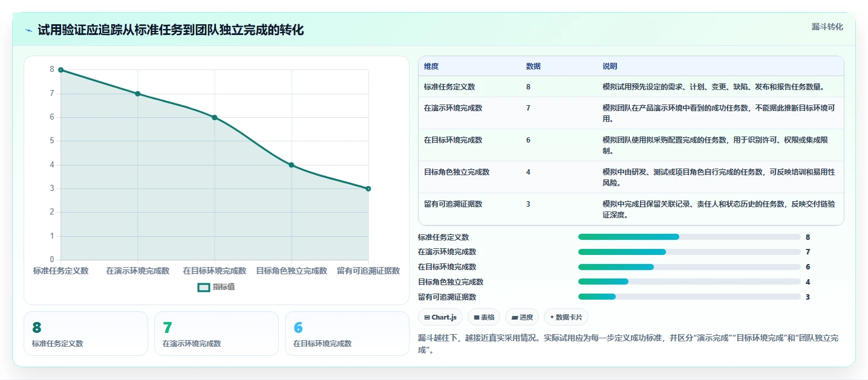Click the icon inside the 数据卡片 chip

click(x=552, y=317)
